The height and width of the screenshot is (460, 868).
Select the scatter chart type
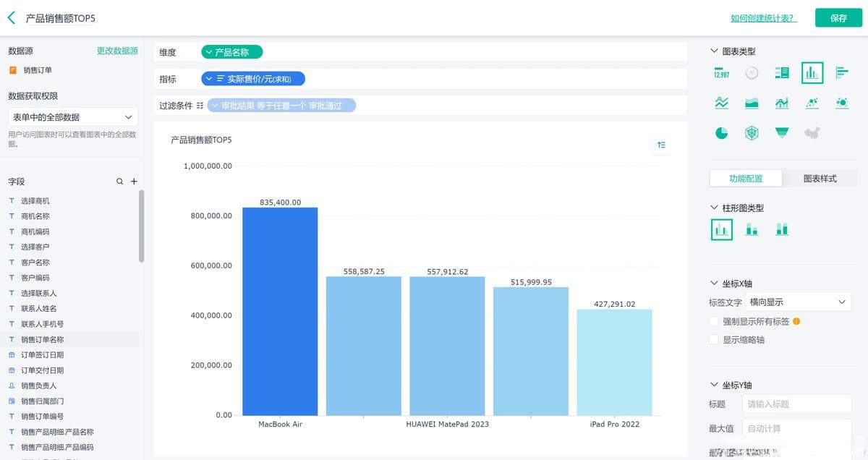(x=812, y=103)
